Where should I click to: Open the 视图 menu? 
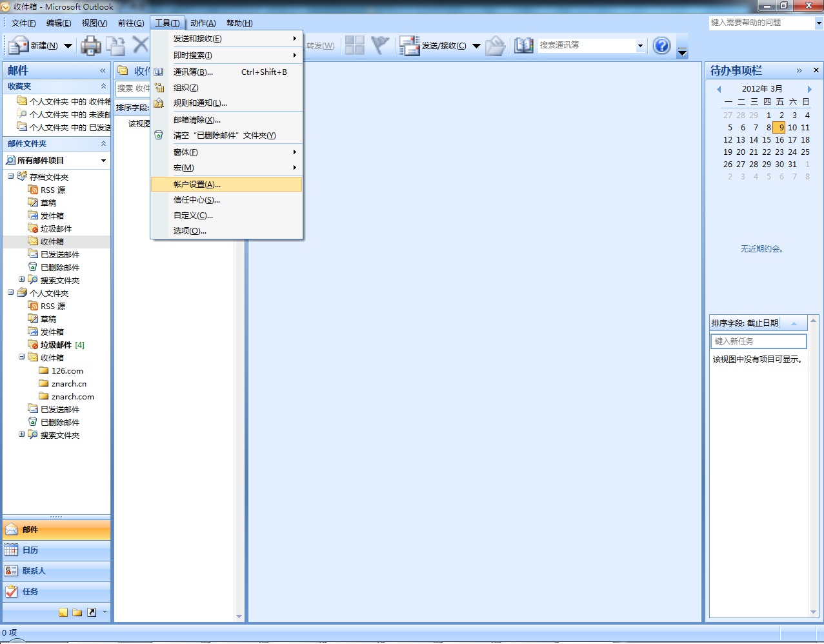coord(94,23)
